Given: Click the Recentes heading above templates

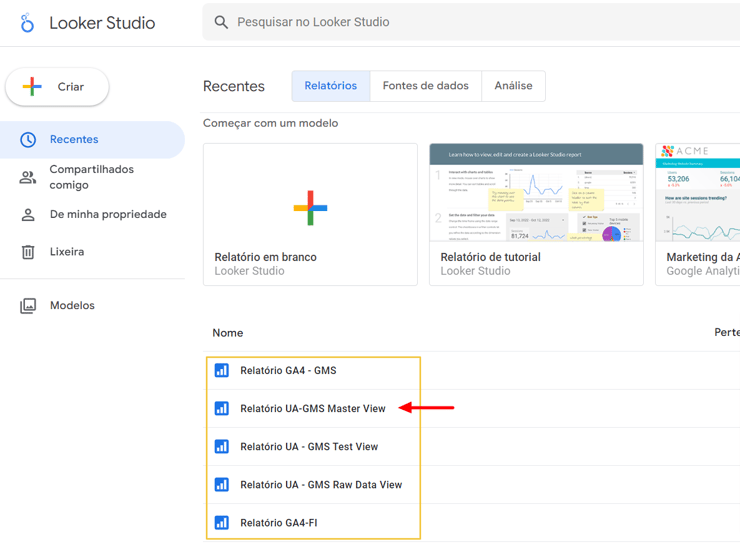Looking at the screenshot, I should (x=234, y=86).
